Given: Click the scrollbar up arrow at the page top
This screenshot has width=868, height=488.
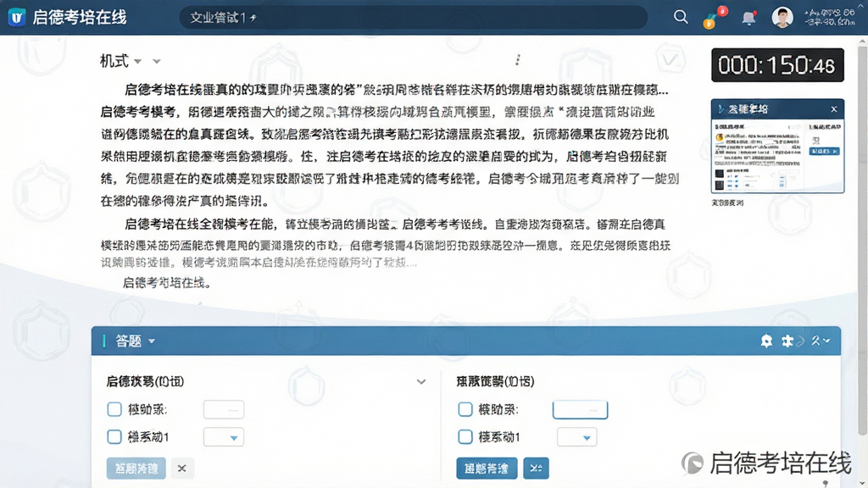Looking at the screenshot, I should click(x=862, y=41).
